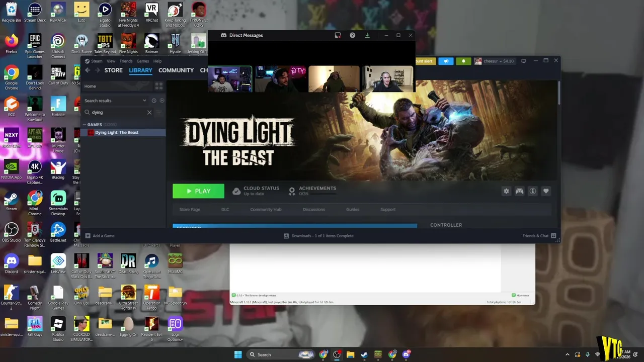Click the green notifications bell button

463,61
